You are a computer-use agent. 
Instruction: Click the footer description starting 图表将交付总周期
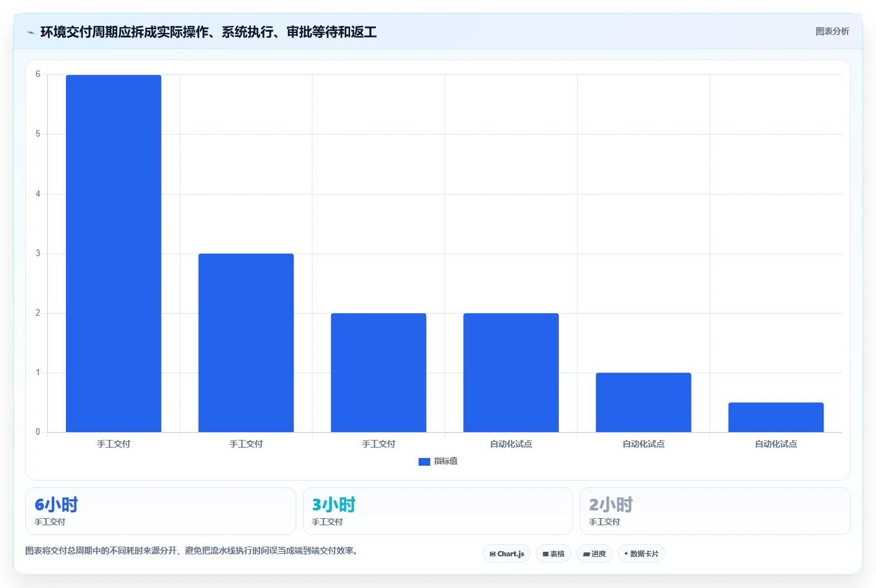pyautogui.click(x=192, y=551)
